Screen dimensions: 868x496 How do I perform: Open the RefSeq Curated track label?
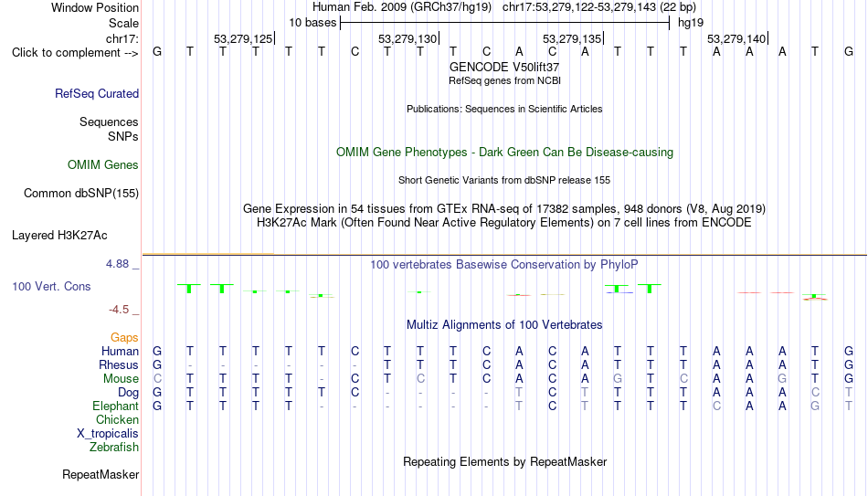click(x=96, y=93)
